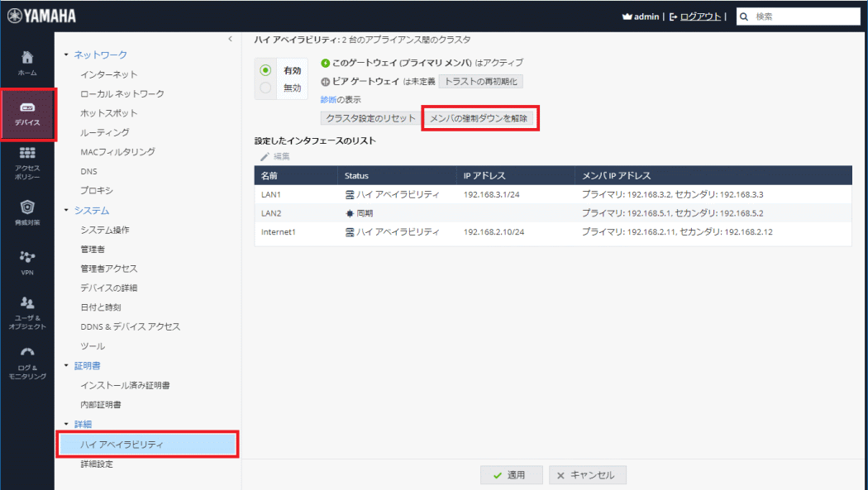Image resolution: width=868 pixels, height=490 pixels.
Task: Open the VPN sidebar icon
Action: point(27,257)
